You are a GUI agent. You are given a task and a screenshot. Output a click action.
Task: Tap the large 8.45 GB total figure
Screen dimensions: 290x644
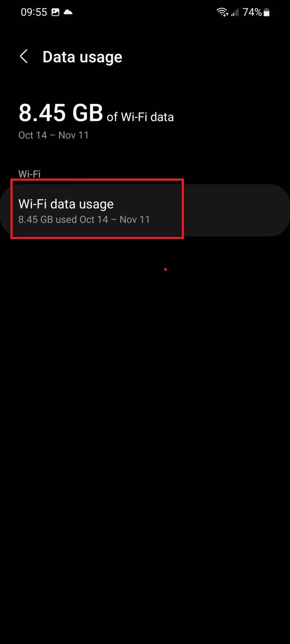pyautogui.click(x=61, y=112)
